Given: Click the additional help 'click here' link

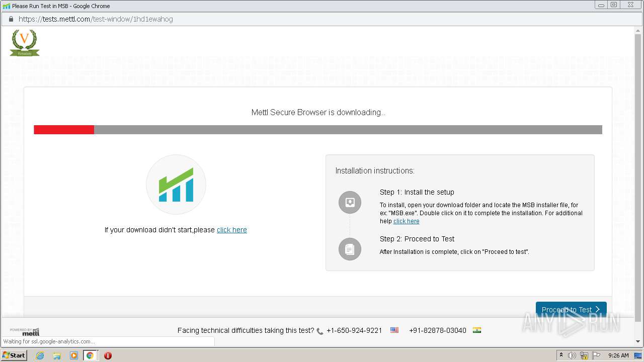Looking at the screenshot, I should pyautogui.click(x=406, y=221).
